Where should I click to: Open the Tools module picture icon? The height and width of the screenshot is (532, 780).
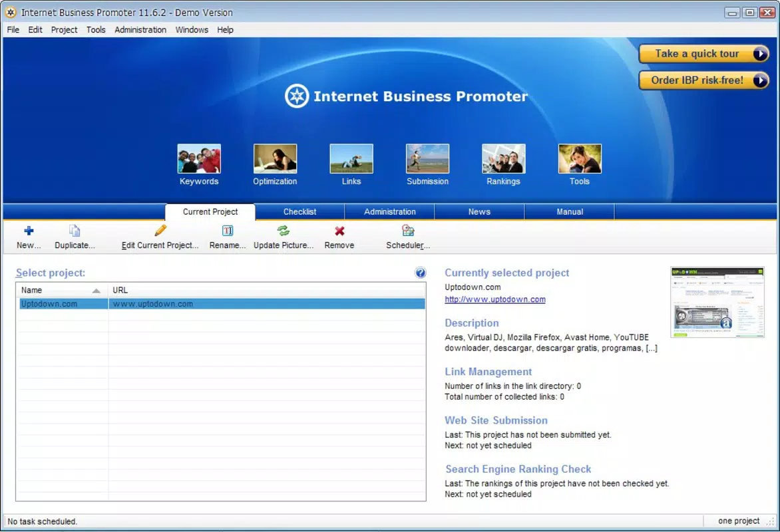tap(580, 159)
